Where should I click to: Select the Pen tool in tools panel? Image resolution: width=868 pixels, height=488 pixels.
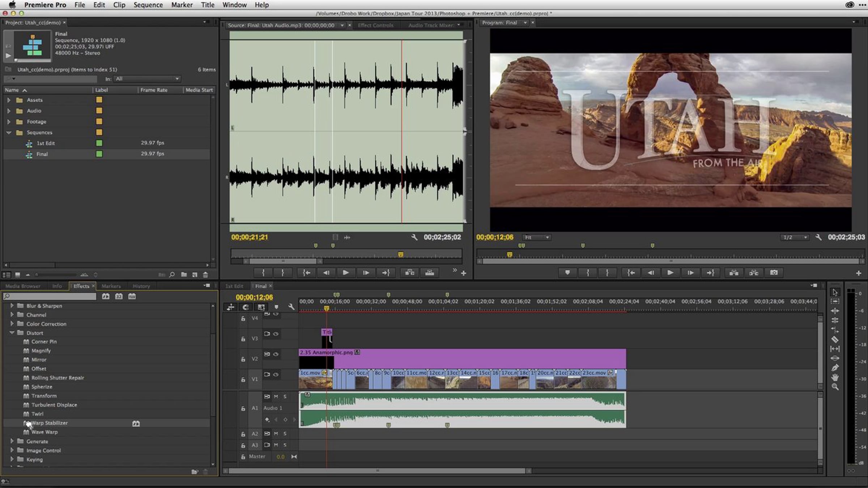coord(835,368)
